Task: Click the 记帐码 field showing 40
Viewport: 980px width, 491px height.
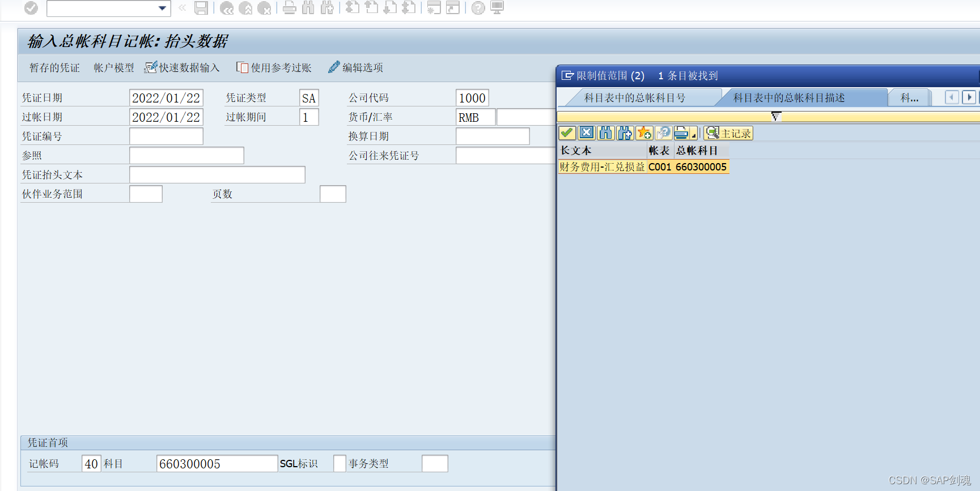Action: pyautogui.click(x=91, y=464)
